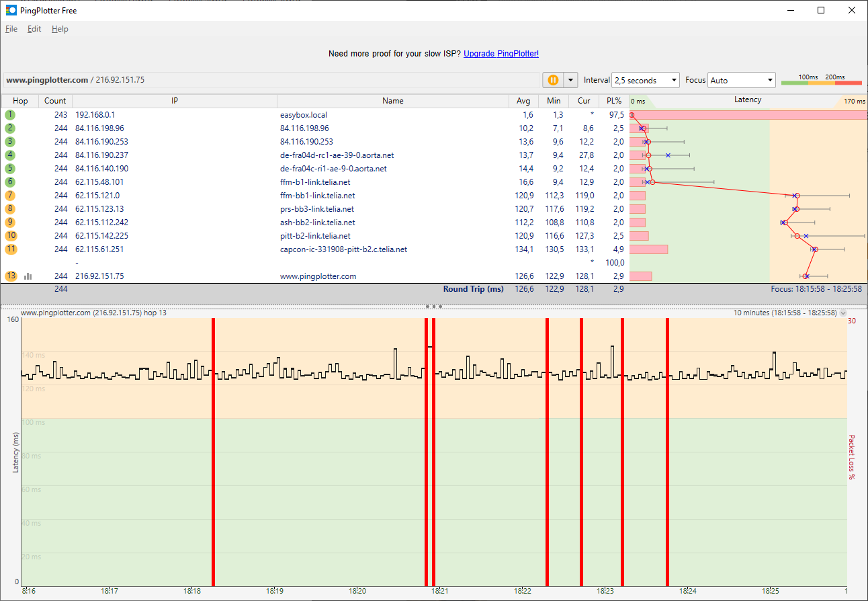Click the 18:20 time axis label
This screenshot has width=868, height=601.
[357, 592]
